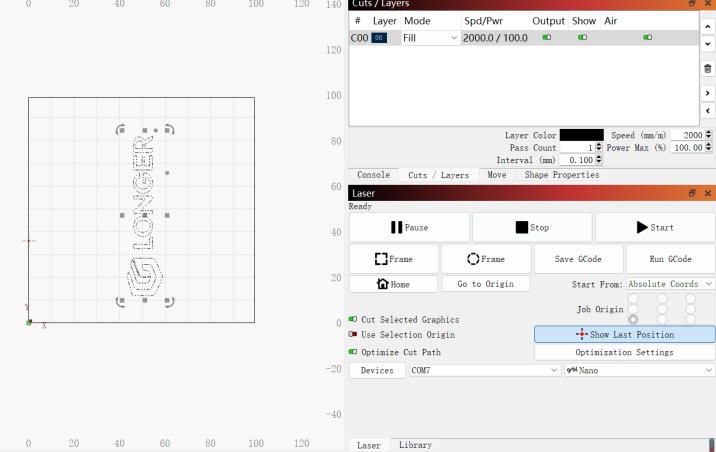Switch to the Shape Properties tab
716x452 pixels.
coord(562,175)
